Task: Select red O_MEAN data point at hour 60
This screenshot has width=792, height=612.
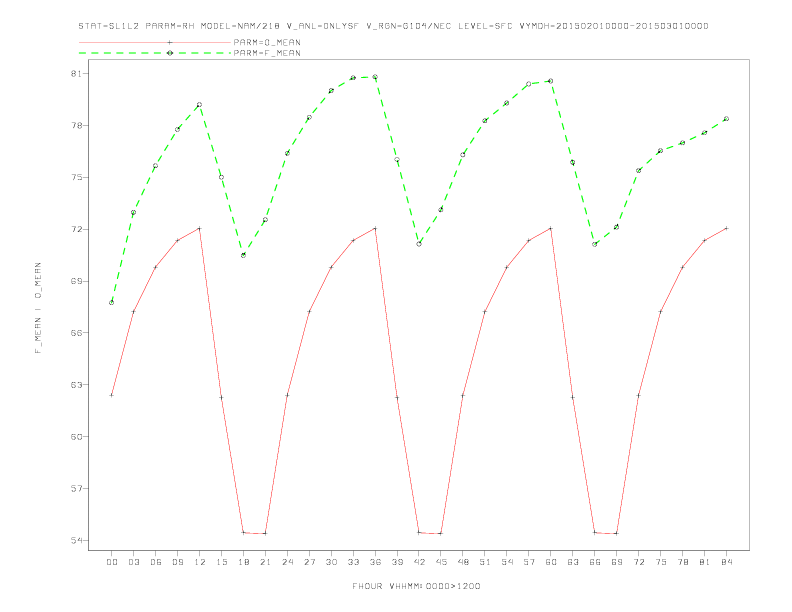Action: pyautogui.click(x=551, y=229)
